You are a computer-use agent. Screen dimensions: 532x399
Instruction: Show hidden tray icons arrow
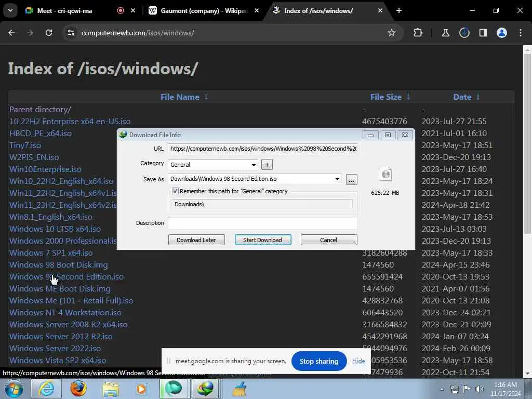(442, 389)
